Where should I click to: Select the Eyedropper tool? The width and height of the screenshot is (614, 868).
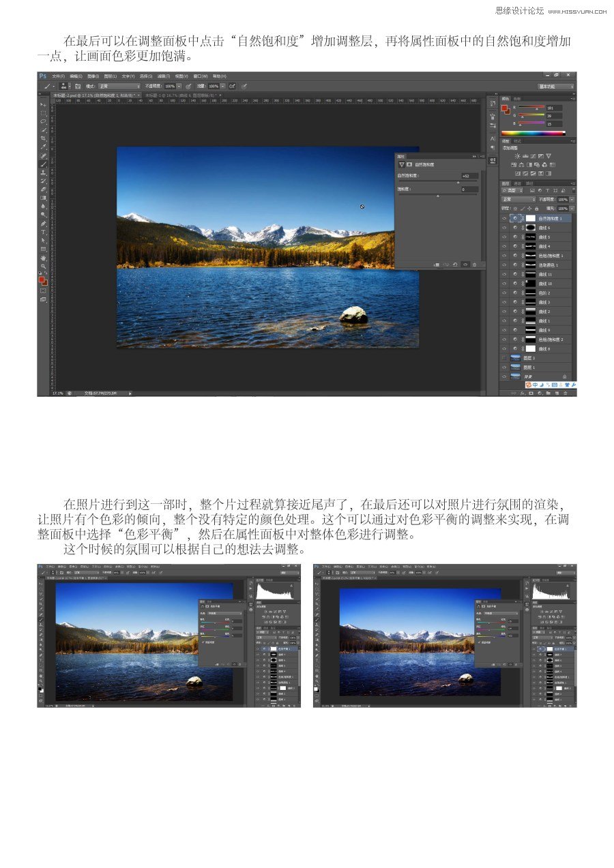click(43, 146)
